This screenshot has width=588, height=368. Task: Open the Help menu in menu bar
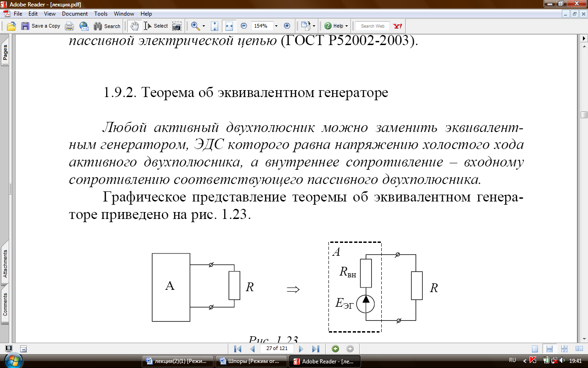[x=146, y=14]
